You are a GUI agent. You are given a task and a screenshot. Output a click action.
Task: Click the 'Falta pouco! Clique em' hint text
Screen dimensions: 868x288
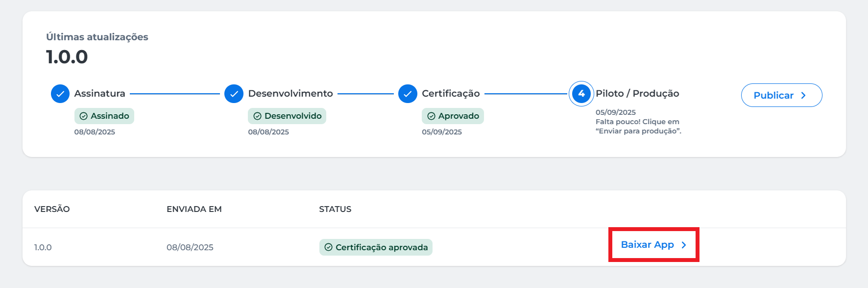tap(637, 122)
